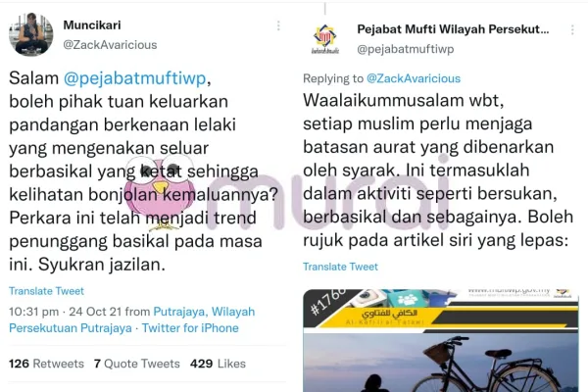Open the Pejabat Mufti profile logo
This screenshot has height=392, width=588.
(325, 39)
